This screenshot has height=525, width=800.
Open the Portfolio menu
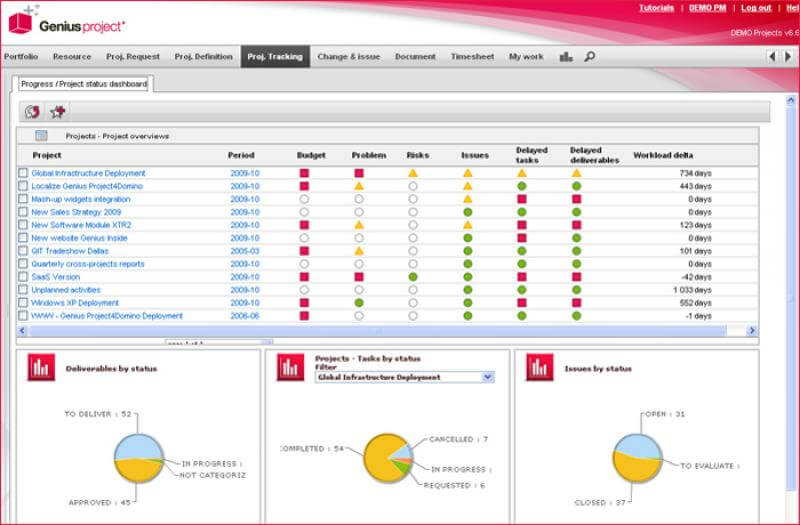point(21,57)
